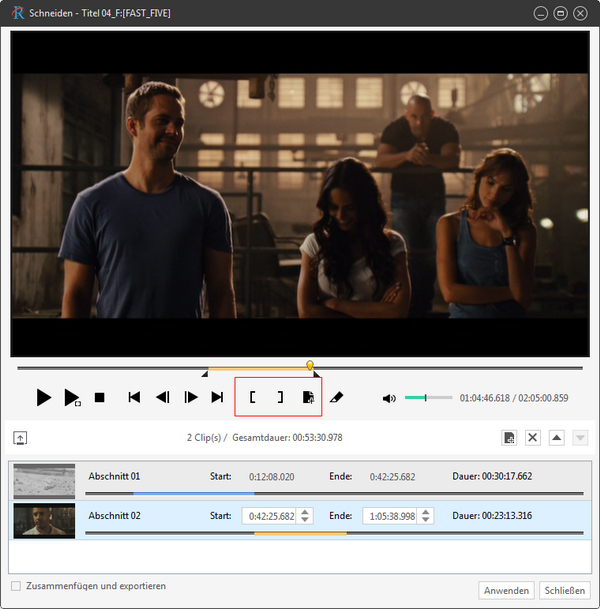Screen dimensions: 600x609
Task: Click the yellow playhead on the timeline
Action: click(310, 365)
